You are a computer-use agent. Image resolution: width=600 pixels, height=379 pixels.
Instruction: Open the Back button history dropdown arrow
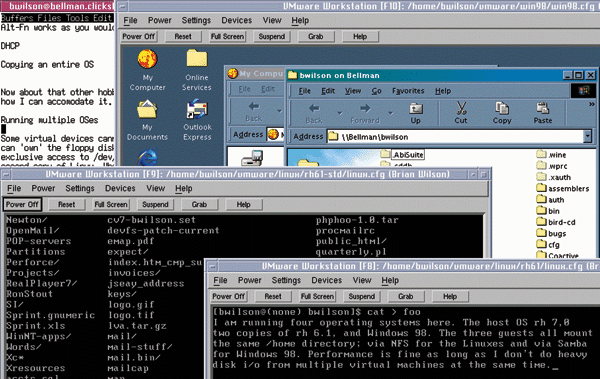pos(339,113)
